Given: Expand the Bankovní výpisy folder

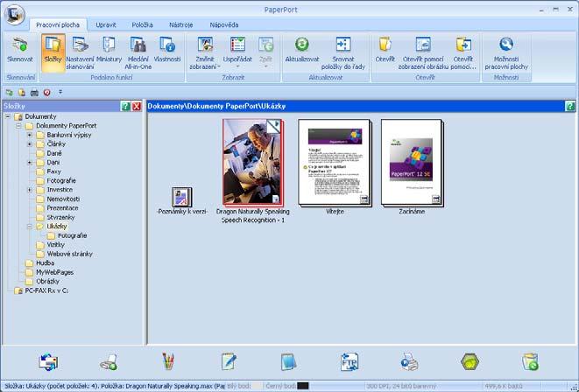Looking at the screenshot, I should click(x=30, y=135).
